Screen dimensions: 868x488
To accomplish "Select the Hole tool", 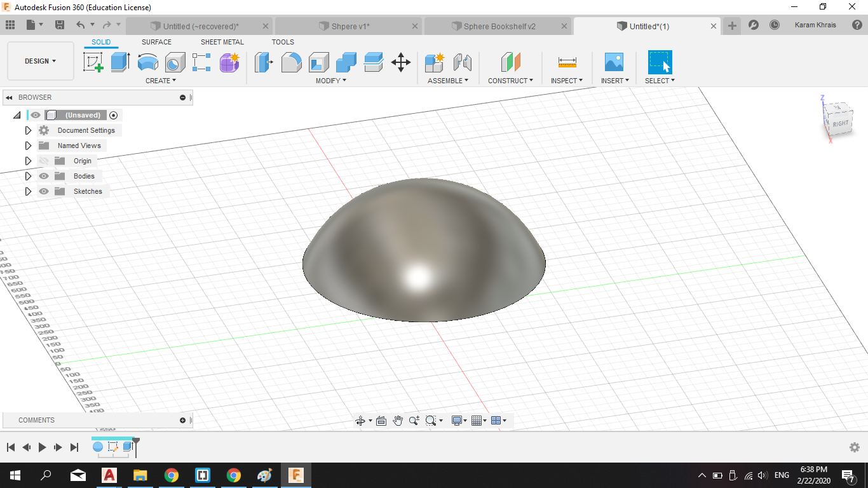I will 175,62.
